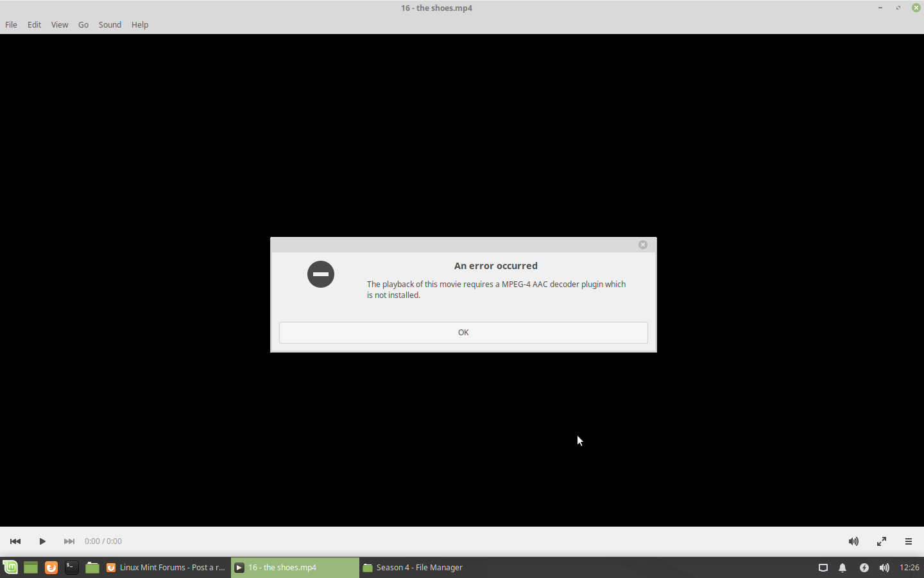Toggle fullscreen mode in the player
The image size is (924, 578).
882,541
